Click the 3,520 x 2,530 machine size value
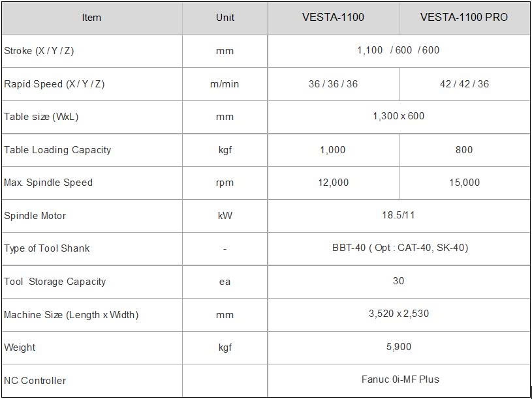This screenshot has height=399, width=532. [398, 314]
